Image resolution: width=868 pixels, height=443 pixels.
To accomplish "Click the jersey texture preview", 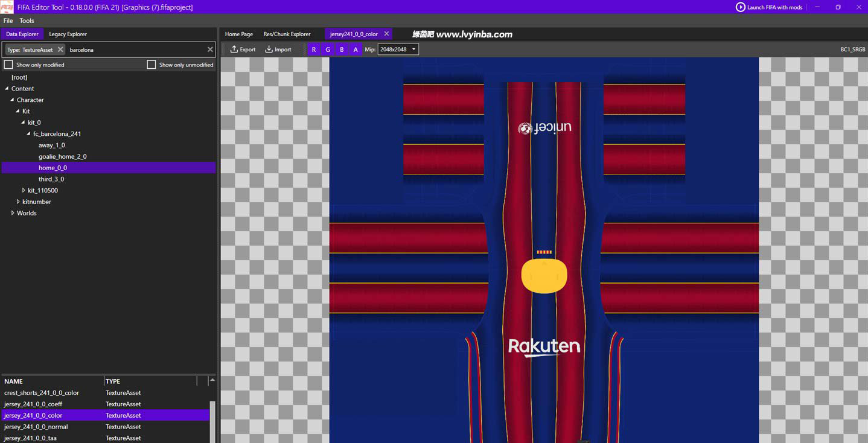I will (544, 250).
